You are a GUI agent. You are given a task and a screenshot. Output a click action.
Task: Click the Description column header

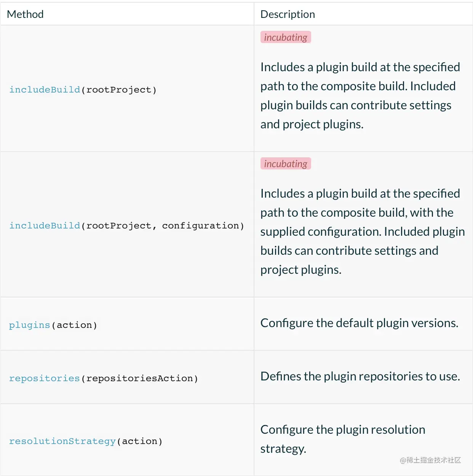(x=288, y=14)
